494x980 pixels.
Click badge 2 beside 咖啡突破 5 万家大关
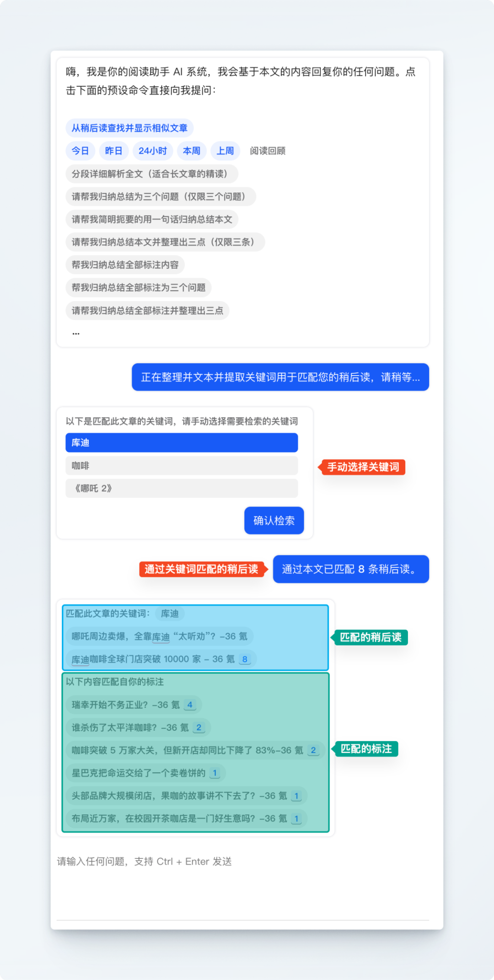(x=313, y=750)
